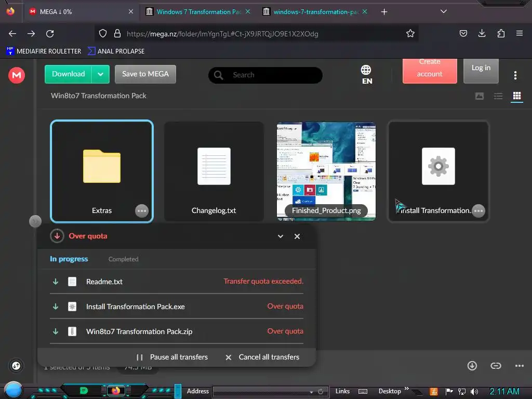Image resolution: width=532 pixels, height=399 pixels.
Task: Open the bottom bar three-dot menu
Action: click(x=519, y=366)
